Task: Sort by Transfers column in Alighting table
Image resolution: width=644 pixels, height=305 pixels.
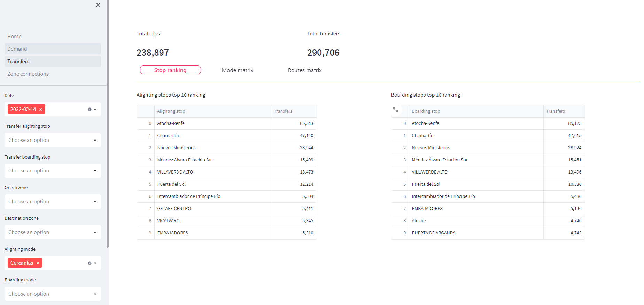Action: click(293, 111)
